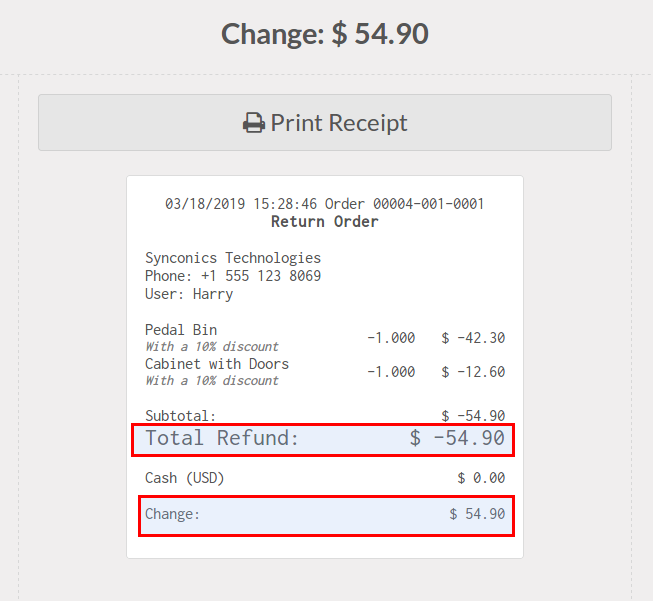Select the Pedal Bin product line
The width and height of the screenshot is (653, 601).
[181, 330]
